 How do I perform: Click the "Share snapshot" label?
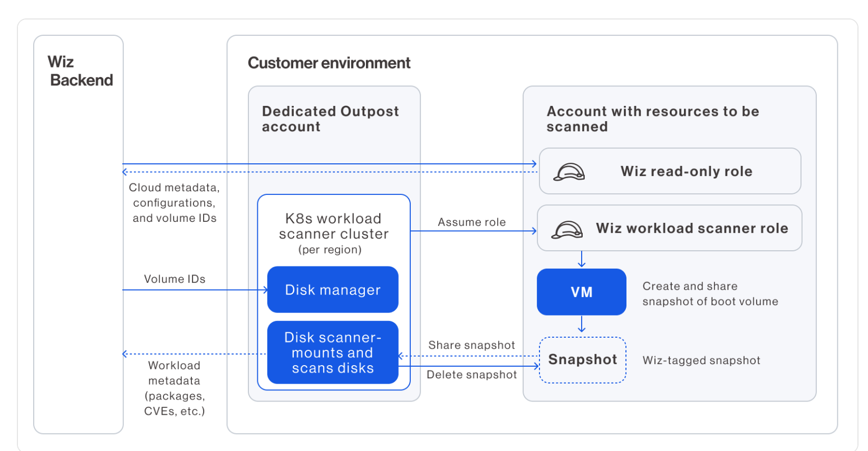[471, 345]
